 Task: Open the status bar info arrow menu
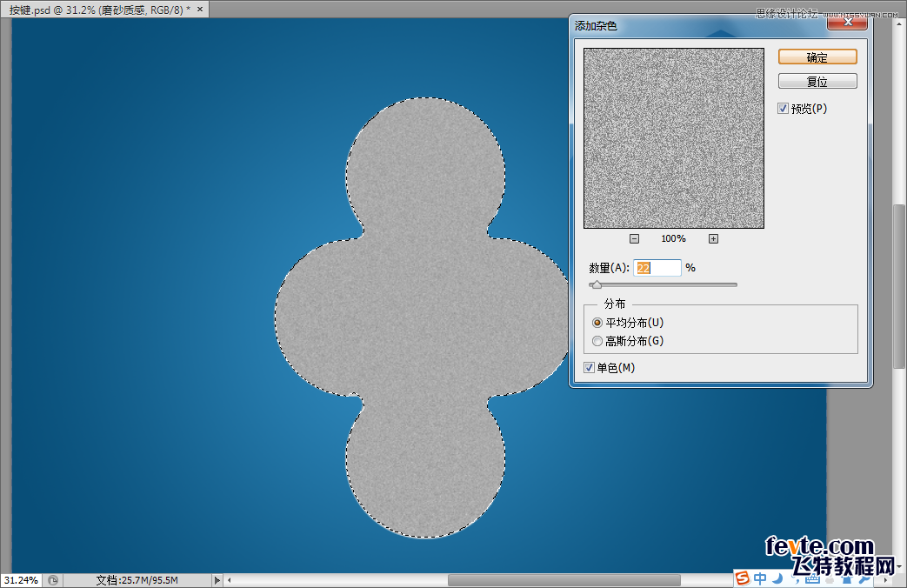(217, 580)
